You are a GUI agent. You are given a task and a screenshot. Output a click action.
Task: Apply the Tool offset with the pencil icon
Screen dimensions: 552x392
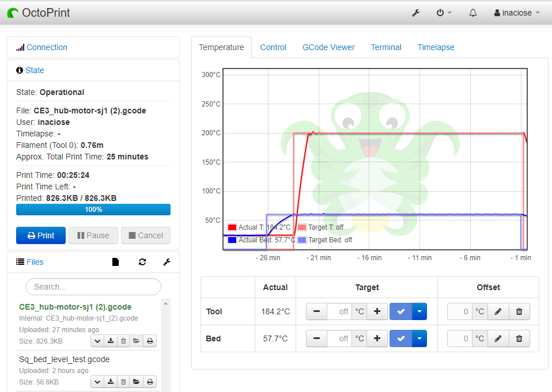click(498, 311)
